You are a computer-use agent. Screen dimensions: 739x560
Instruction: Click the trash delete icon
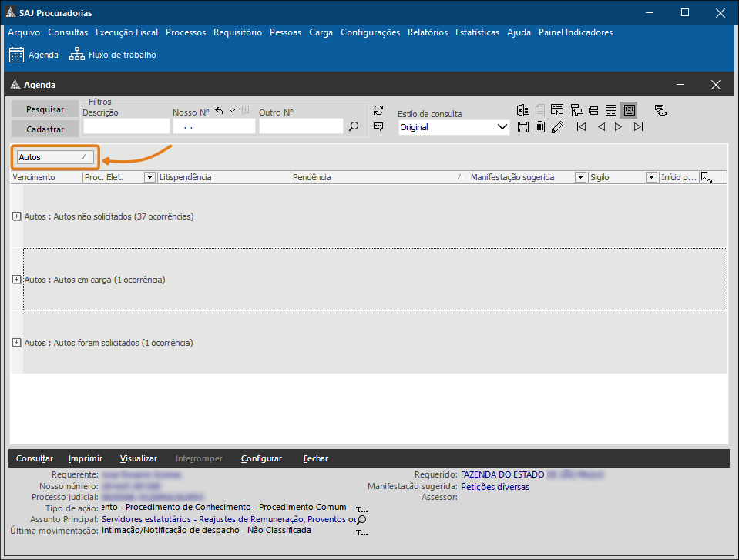point(540,127)
